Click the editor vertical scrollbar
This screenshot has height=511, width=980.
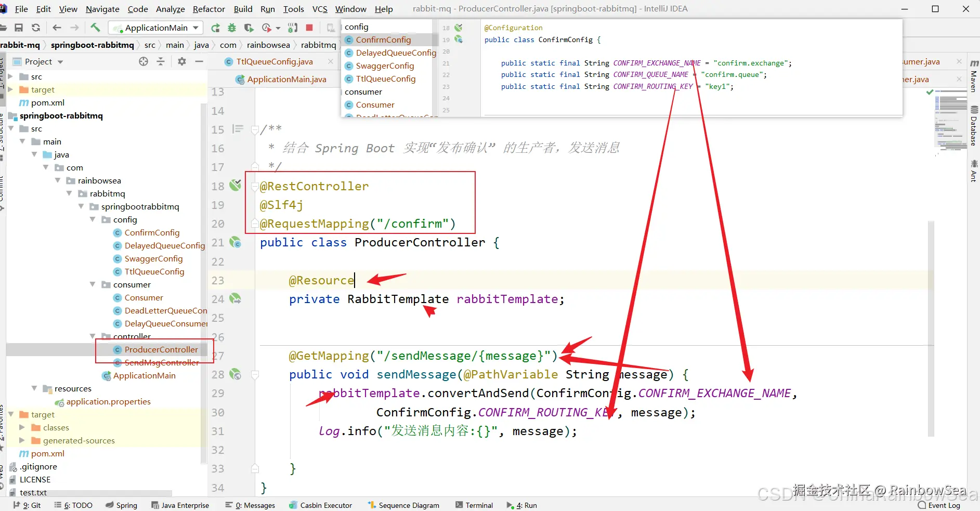[931, 329]
